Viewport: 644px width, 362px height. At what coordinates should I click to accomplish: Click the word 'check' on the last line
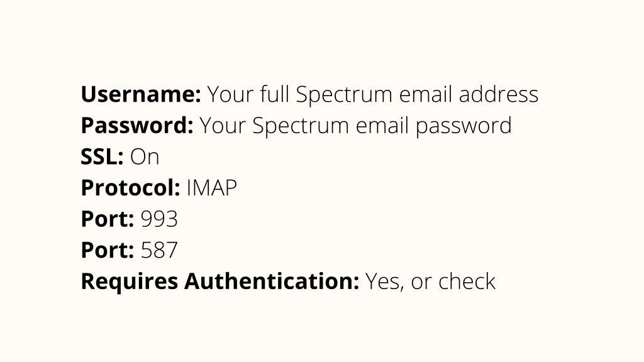[467, 282]
